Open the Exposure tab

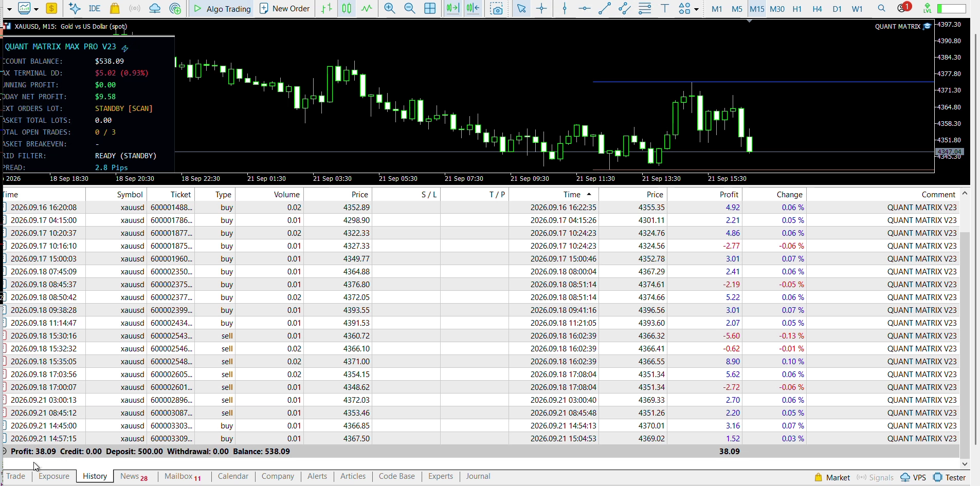[x=54, y=476]
